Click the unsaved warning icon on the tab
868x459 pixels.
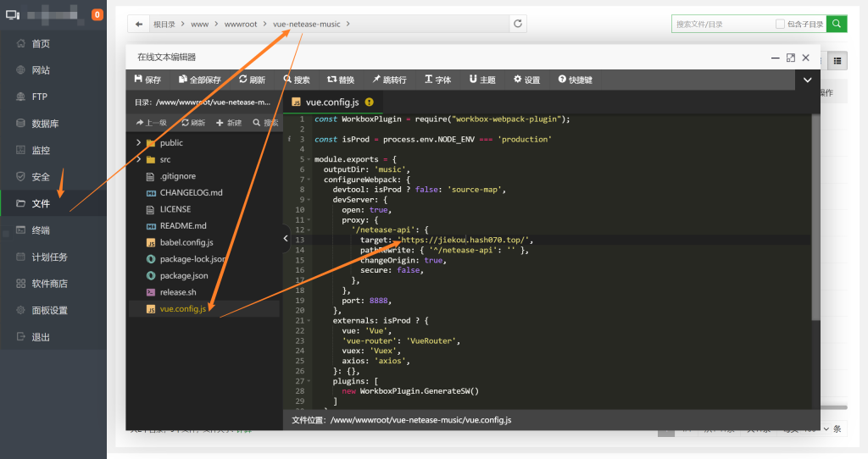(x=370, y=102)
